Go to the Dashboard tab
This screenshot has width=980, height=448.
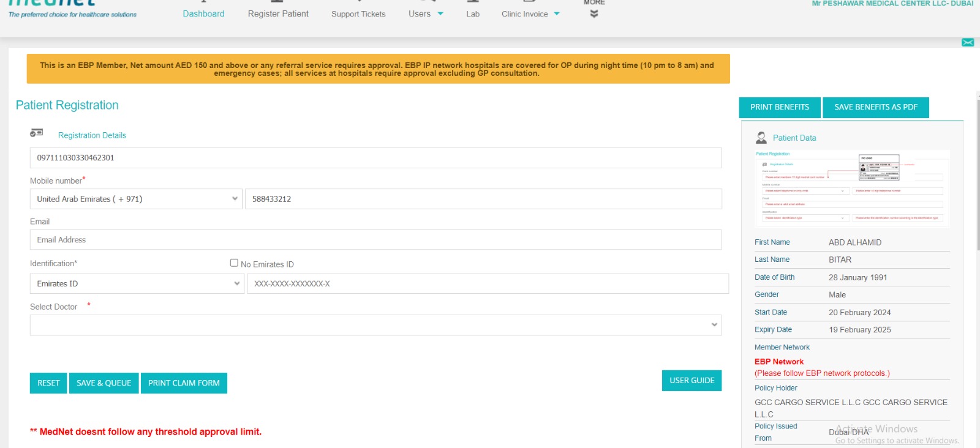tap(203, 14)
